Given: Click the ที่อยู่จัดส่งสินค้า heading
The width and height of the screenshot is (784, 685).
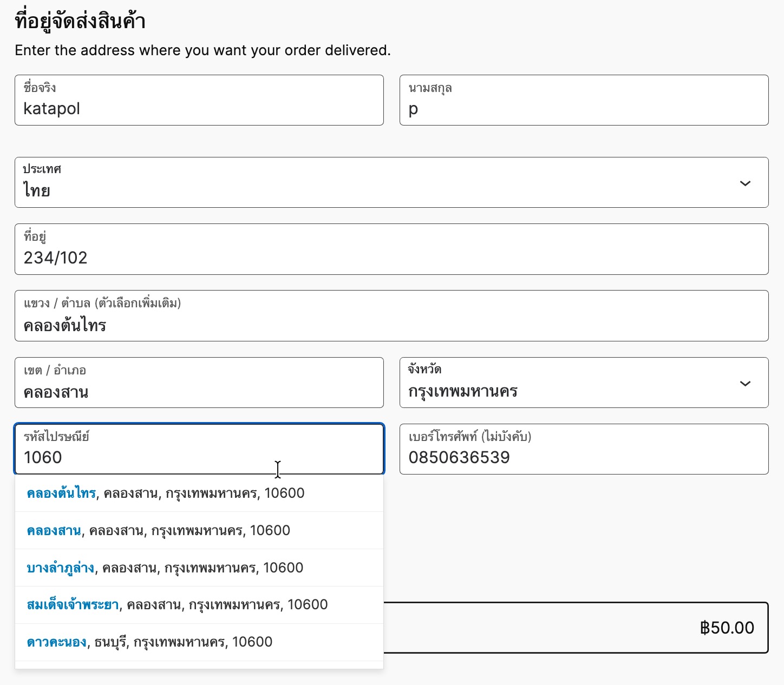Looking at the screenshot, I should [80, 22].
